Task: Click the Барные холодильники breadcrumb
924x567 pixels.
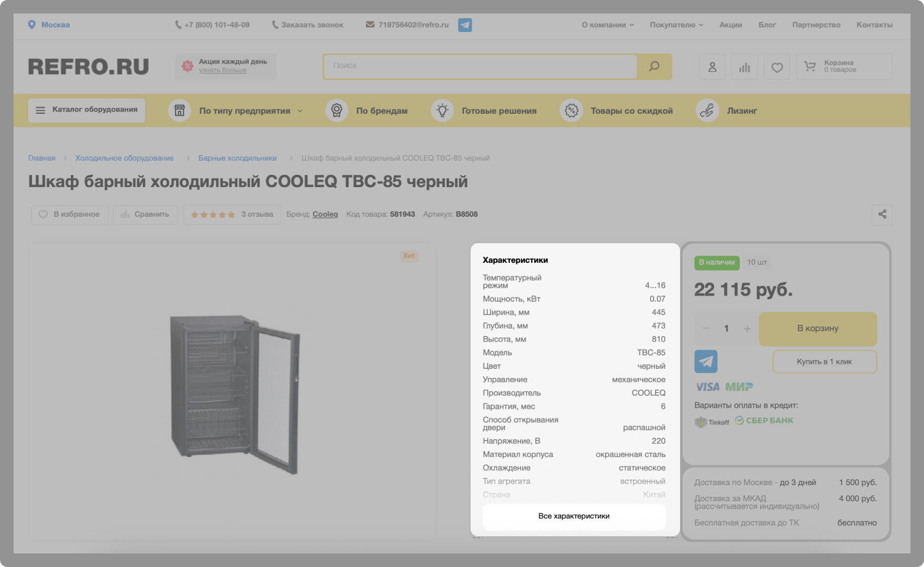Action: [x=237, y=158]
